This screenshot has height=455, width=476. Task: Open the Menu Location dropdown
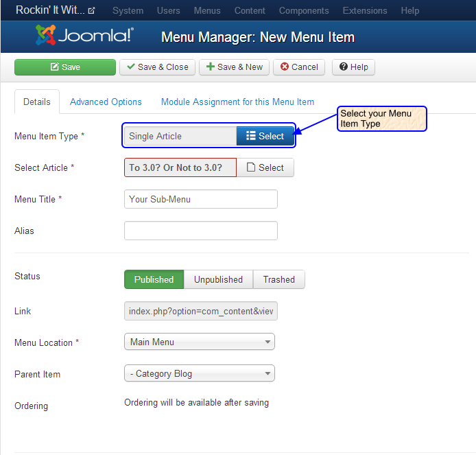coord(200,342)
